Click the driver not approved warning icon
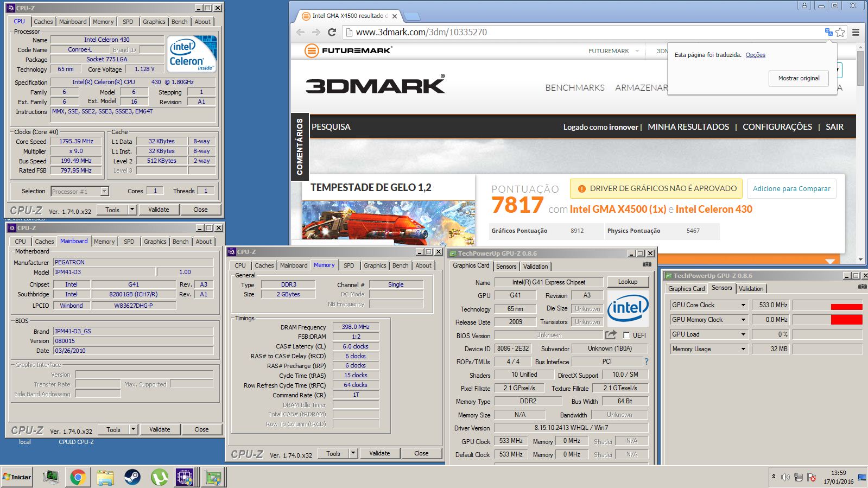Image resolution: width=868 pixels, height=488 pixels. pos(581,189)
